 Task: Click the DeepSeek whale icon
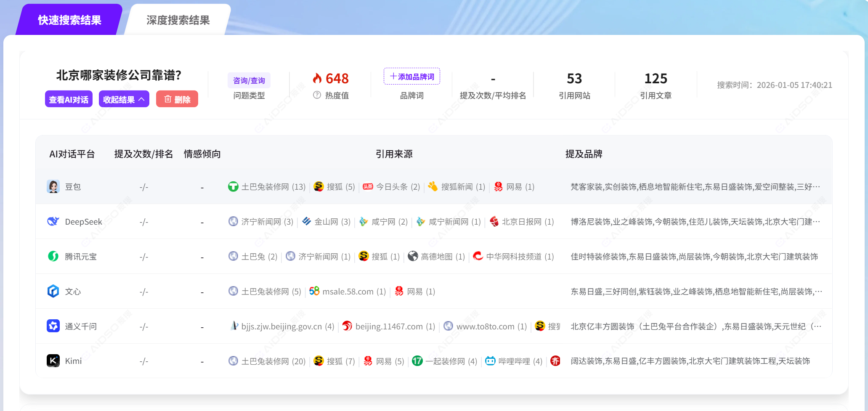pos(53,221)
